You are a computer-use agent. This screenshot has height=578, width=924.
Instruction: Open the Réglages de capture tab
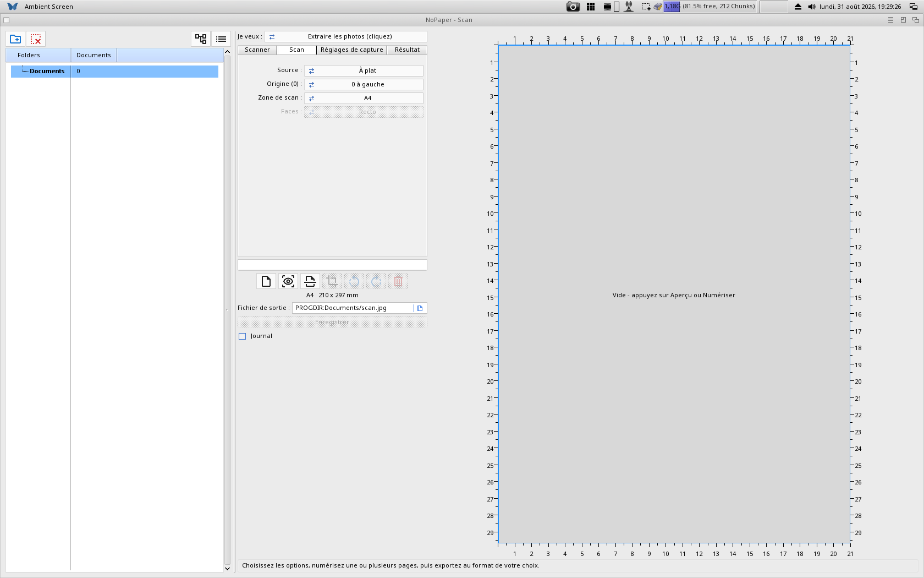pyautogui.click(x=351, y=50)
